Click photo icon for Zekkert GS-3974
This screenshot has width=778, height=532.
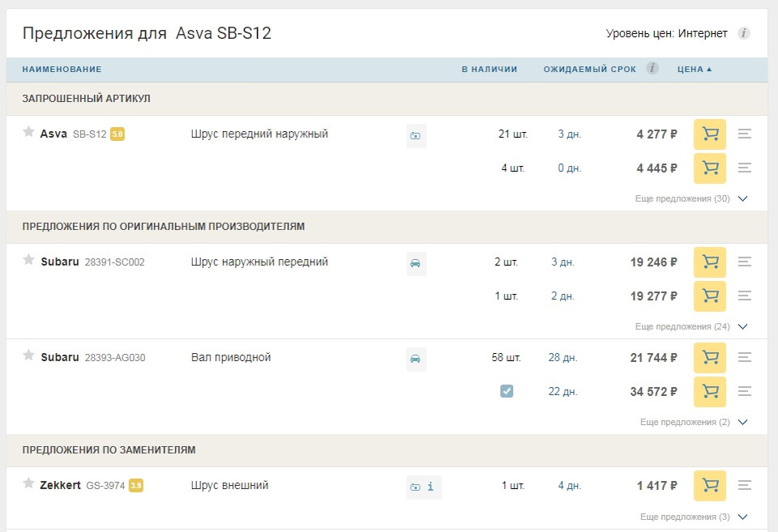415,487
